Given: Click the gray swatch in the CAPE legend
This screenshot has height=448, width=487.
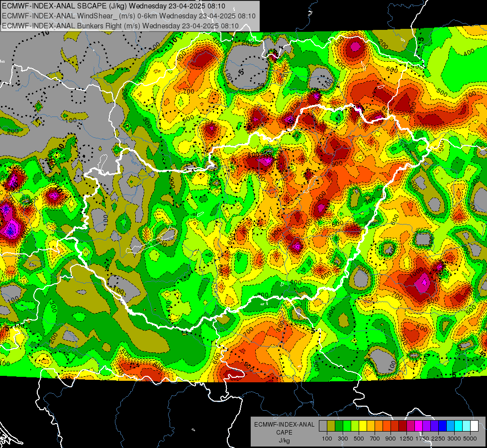Looking at the screenshot, I should coord(323,426).
